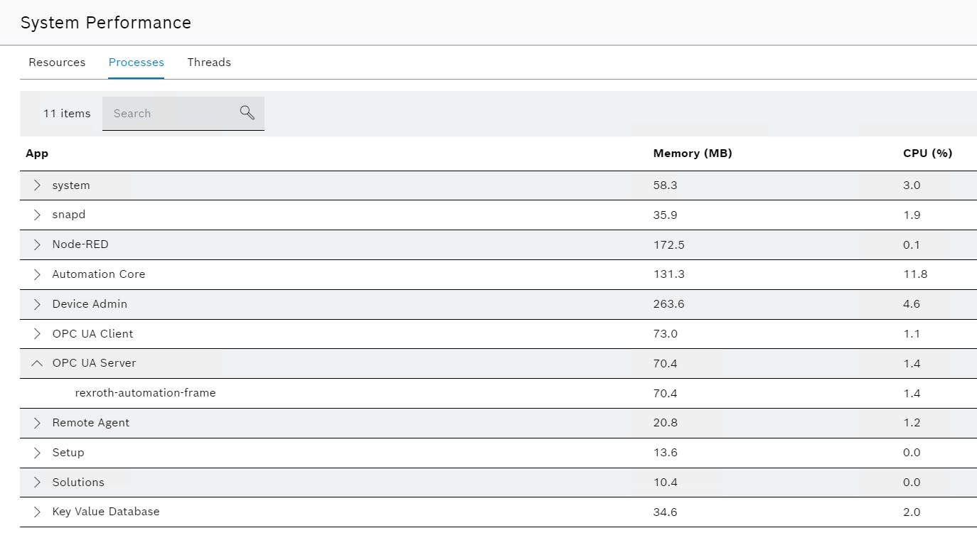The height and width of the screenshot is (560, 977).
Task: Expand the OPC UA Client row
Action: [x=37, y=334]
